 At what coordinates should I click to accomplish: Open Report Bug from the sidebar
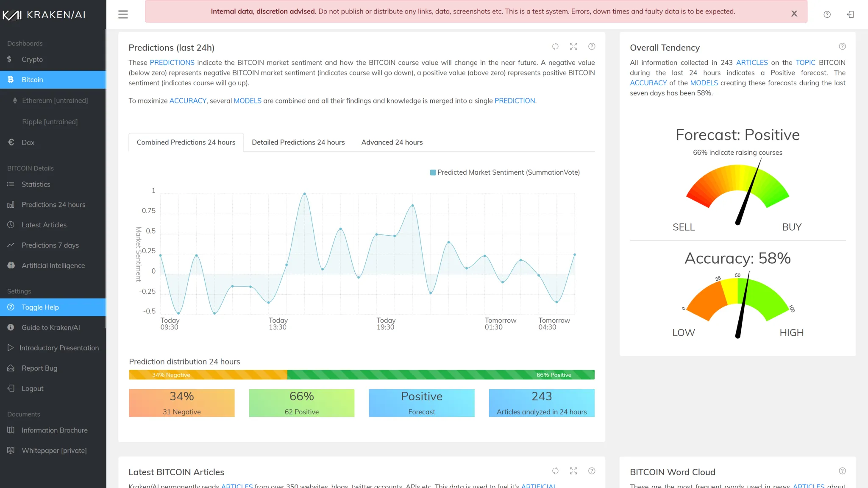point(39,368)
